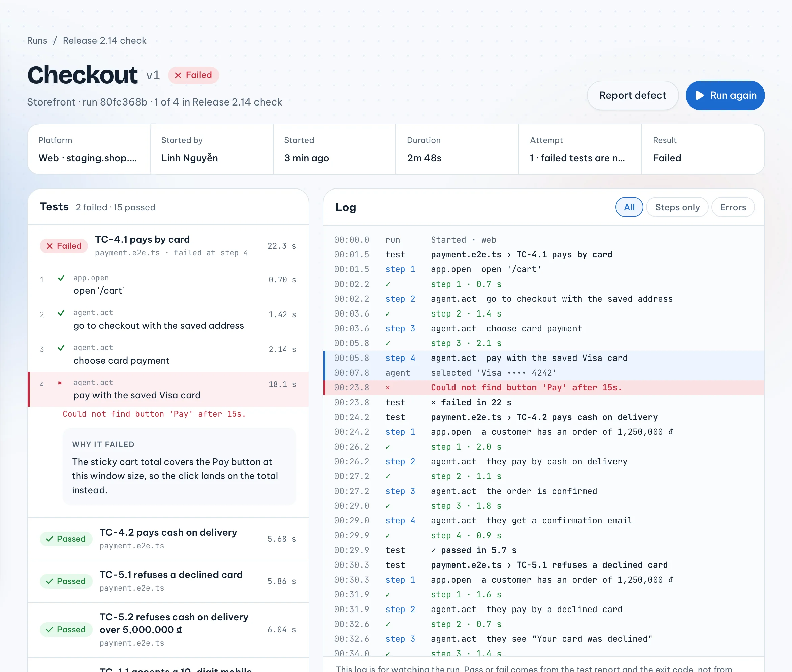Click log line 'TC-5.1 refuses a declined card'

coord(544,565)
